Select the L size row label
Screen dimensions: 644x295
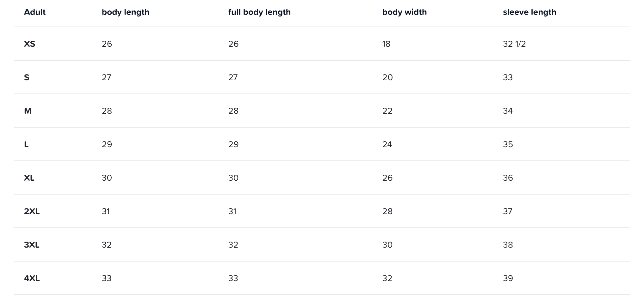(26, 144)
